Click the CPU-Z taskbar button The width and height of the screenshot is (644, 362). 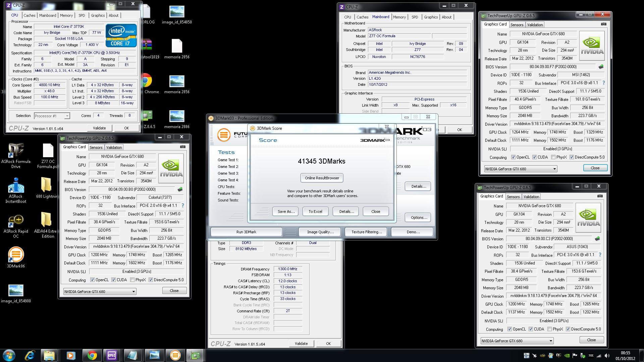(112, 355)
